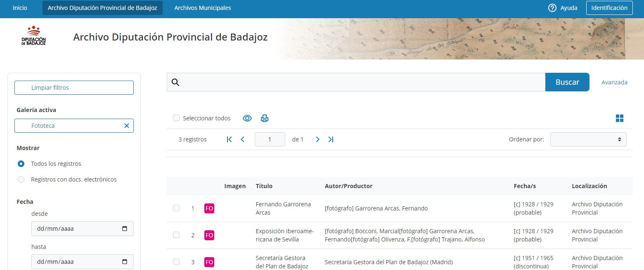Screen dimensions: 644x270
Task: Click the Diputación de Badajoz logo
Action: (33, 36)
